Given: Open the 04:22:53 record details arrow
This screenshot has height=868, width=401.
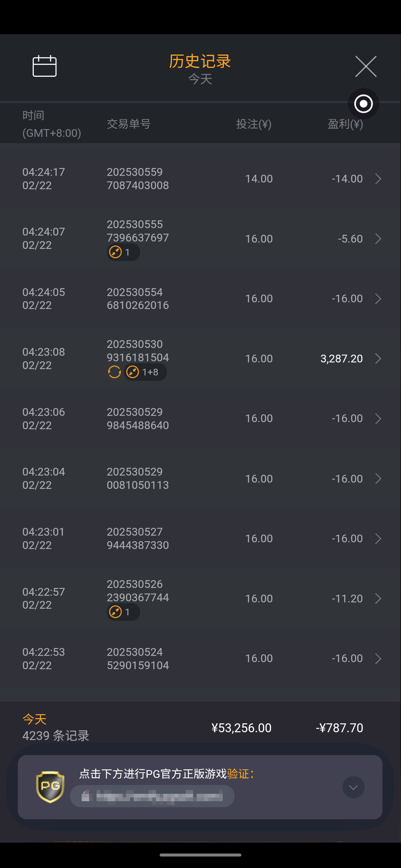Looking at the screenshot, I should pos(378,659).
